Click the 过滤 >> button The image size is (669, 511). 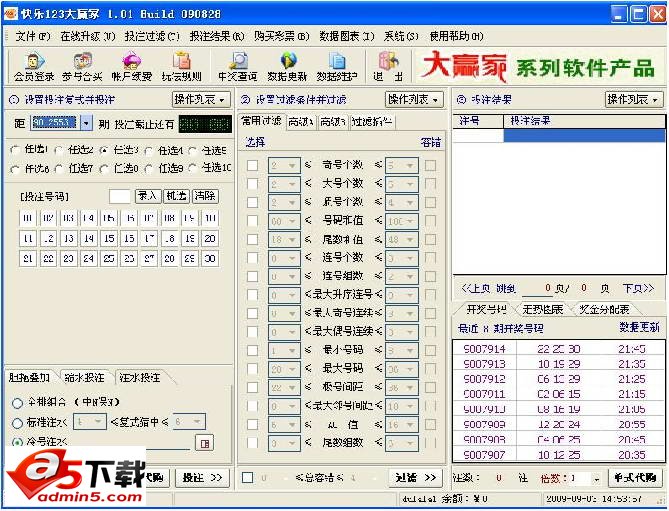click(x=416, y=478)
